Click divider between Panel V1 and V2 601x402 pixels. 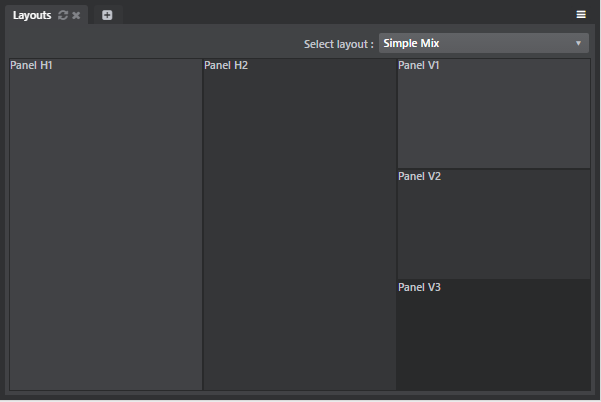point(494,168)
